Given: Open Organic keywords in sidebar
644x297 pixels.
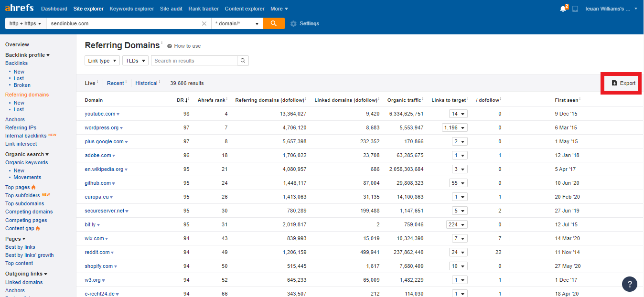Looking at the screenshot, I should 27,162.
